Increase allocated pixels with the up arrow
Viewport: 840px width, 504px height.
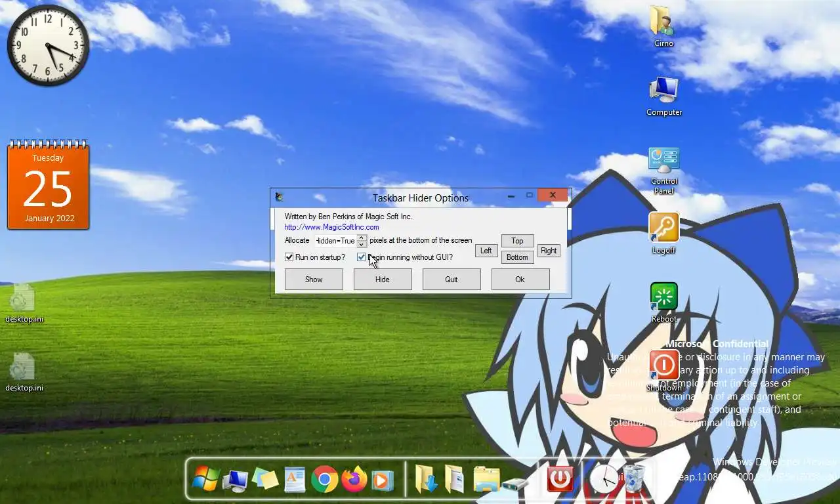[362, 238]
